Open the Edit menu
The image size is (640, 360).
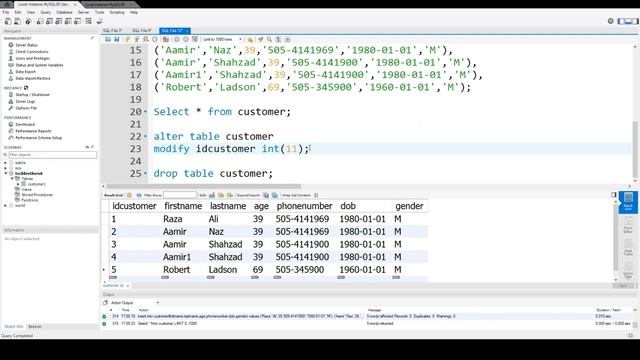(18, 12)
